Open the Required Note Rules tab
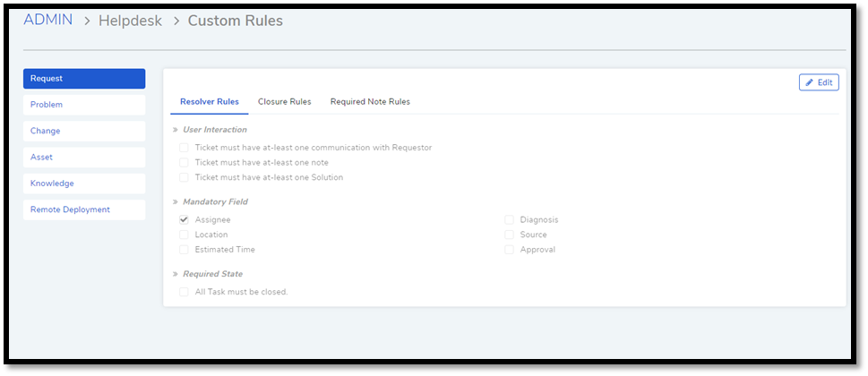The image size is (868, 376). [370, 102]
